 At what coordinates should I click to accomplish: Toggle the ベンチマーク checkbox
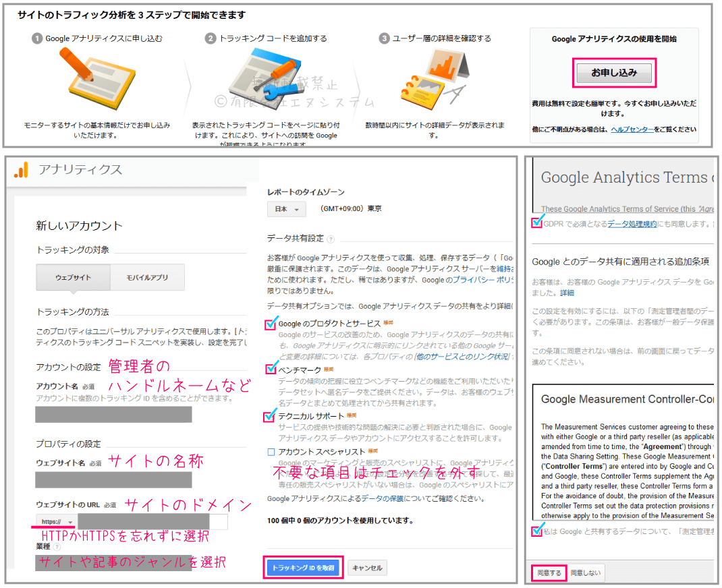coord(271,369)
